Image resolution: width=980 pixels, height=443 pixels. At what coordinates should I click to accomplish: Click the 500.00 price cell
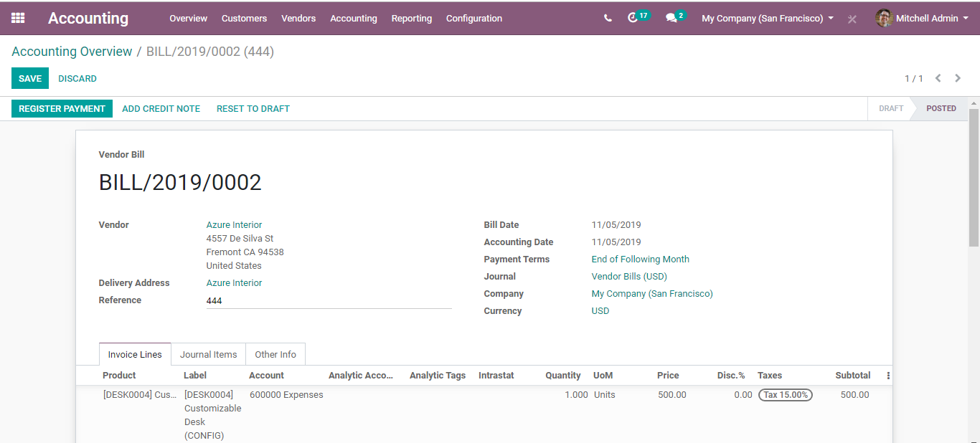pyautogui.click(x=672, y=395)
